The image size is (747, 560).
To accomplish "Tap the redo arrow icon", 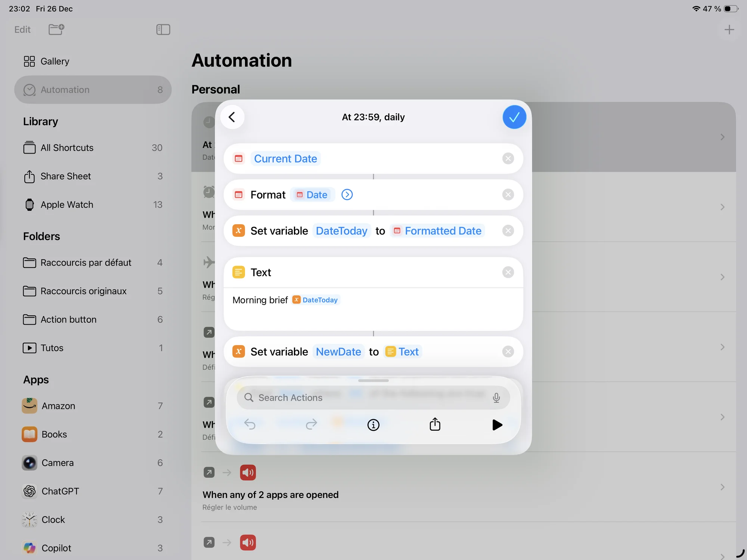I will tap(311, 425).
